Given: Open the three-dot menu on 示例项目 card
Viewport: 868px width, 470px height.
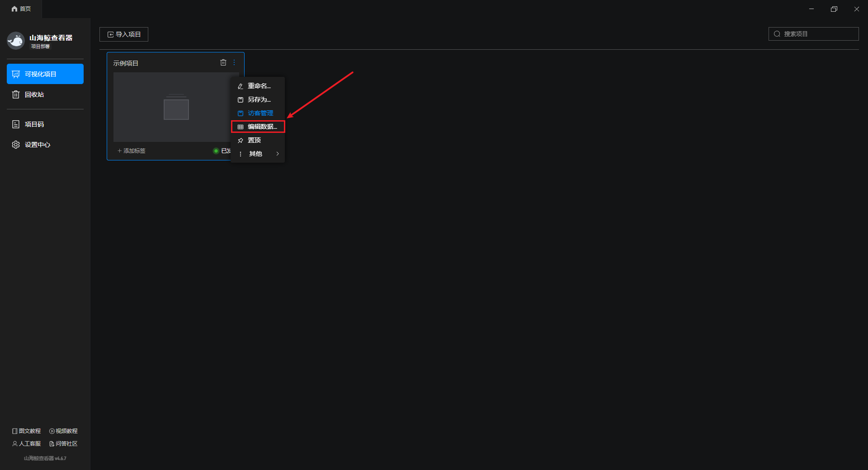Looking at the screenshot, I should point(234,62).
